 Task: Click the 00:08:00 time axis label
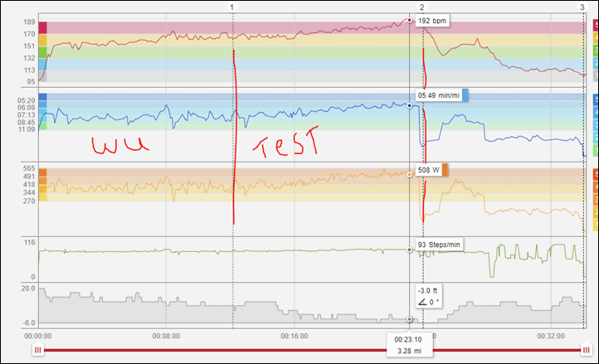[x=166, y=336]
